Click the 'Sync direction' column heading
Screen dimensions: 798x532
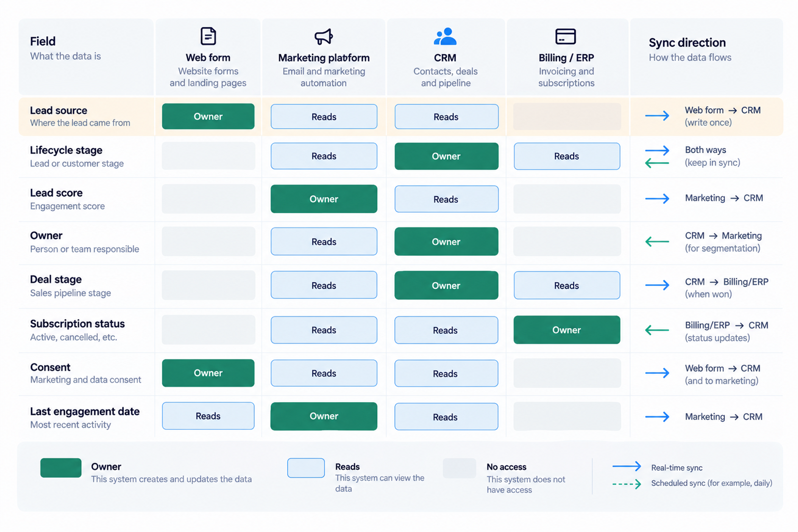(x=687, y=43)
